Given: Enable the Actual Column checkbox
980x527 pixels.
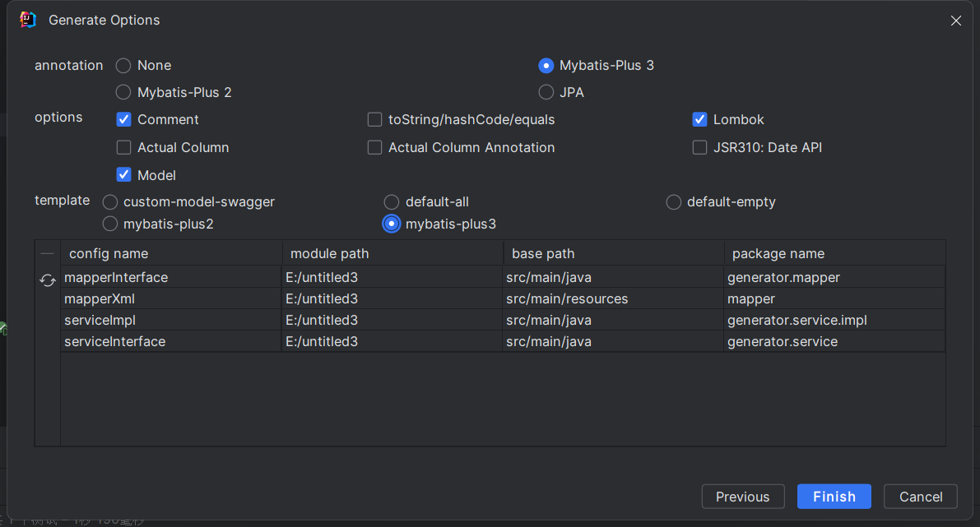Looking at the screenshot, I should pyautogui.click(x=123, y=147).
